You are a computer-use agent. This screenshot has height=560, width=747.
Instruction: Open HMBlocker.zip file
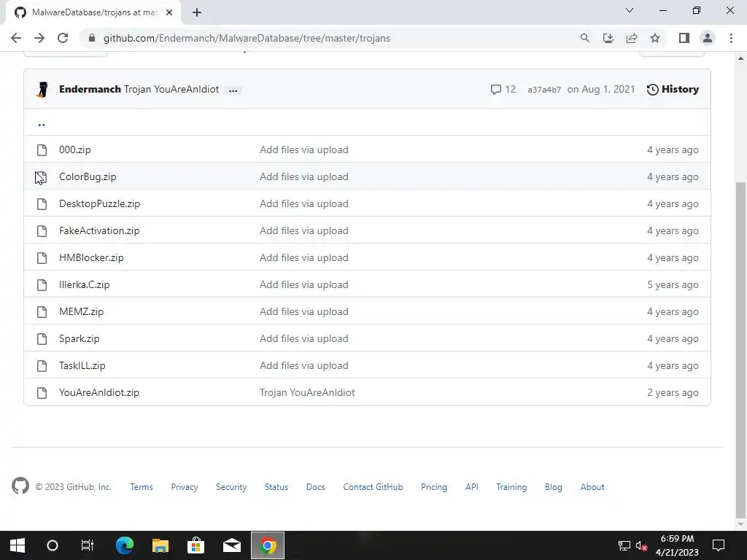click(91, 257)
